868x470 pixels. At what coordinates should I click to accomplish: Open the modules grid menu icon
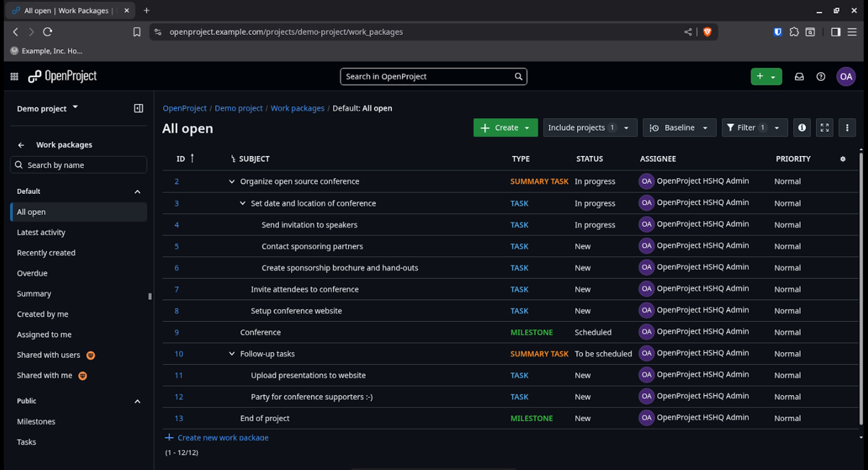[14, 77]
